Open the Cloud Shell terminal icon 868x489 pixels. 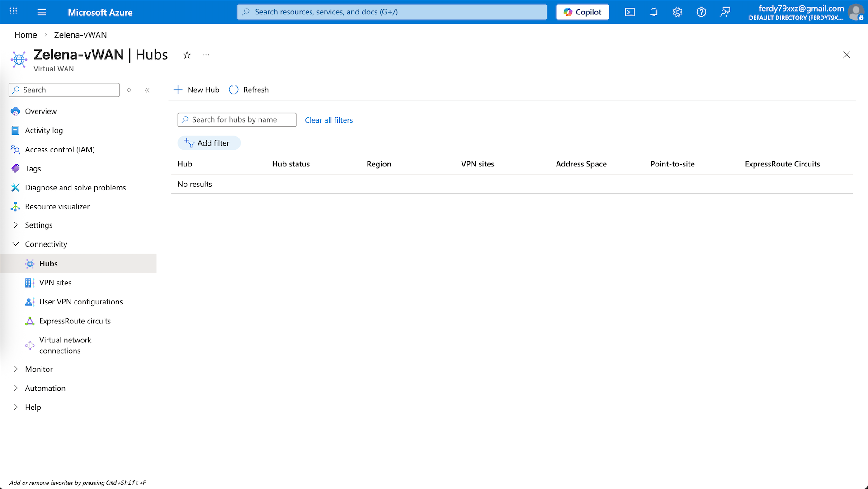[x=630, y=12]
